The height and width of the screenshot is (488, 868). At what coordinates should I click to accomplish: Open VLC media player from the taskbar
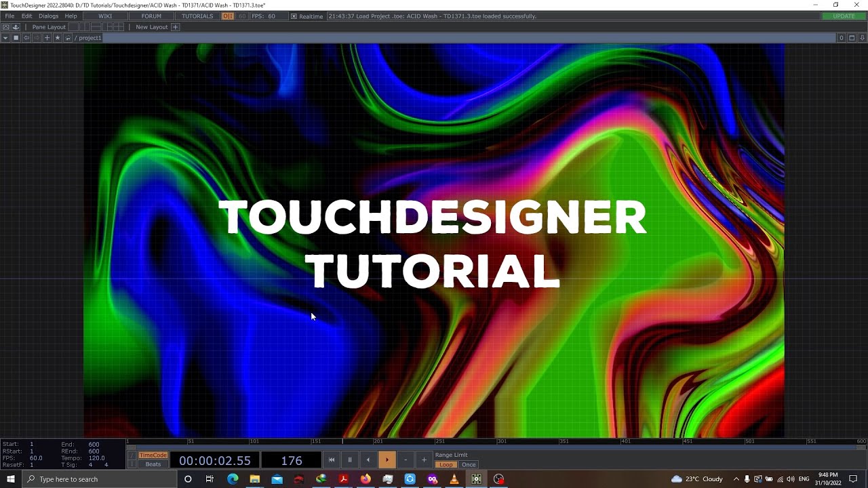coord(454,479)
